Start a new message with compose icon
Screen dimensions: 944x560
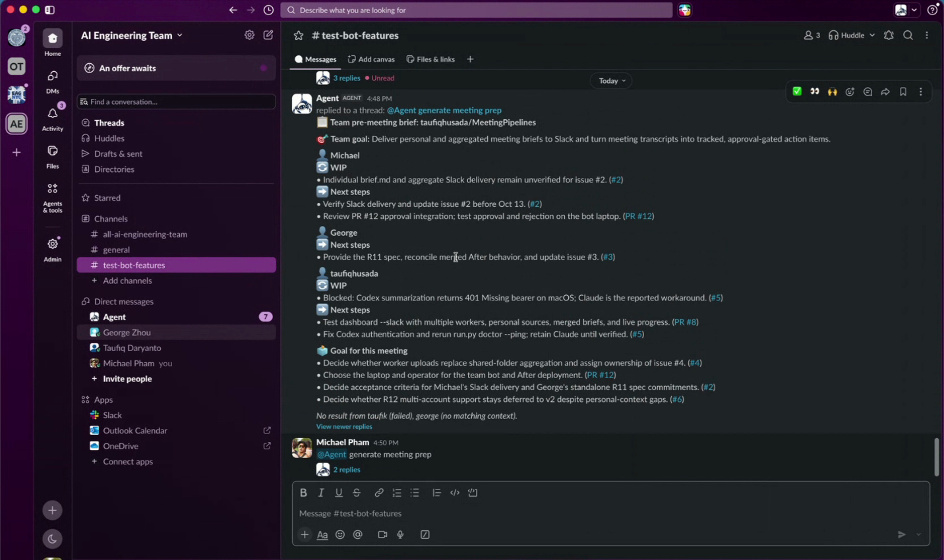(268, 36)
